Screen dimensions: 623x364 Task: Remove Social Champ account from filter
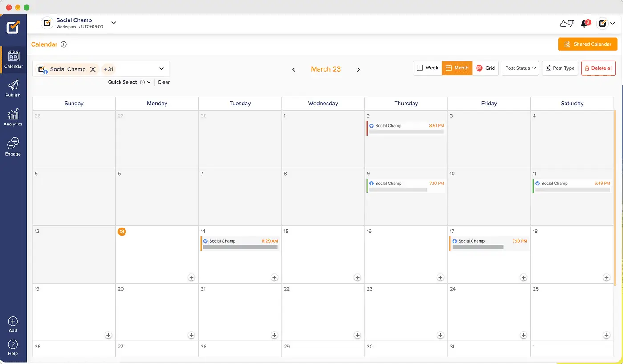(93, 69)
